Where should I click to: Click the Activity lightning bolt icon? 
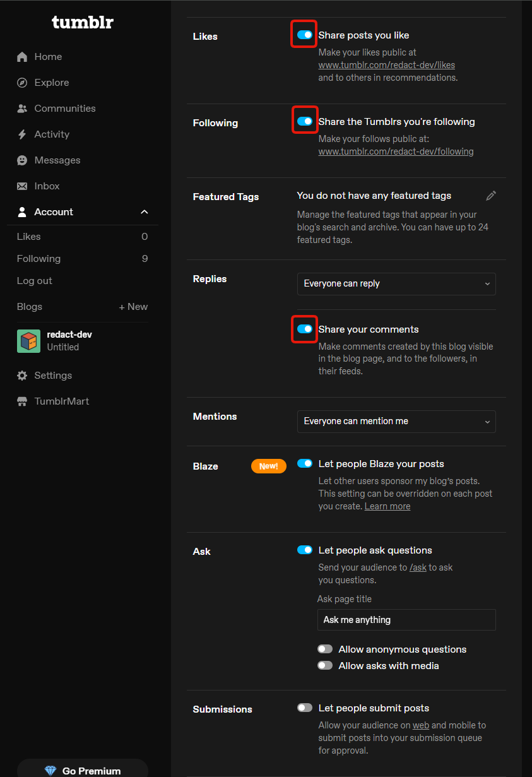[22, 134]
